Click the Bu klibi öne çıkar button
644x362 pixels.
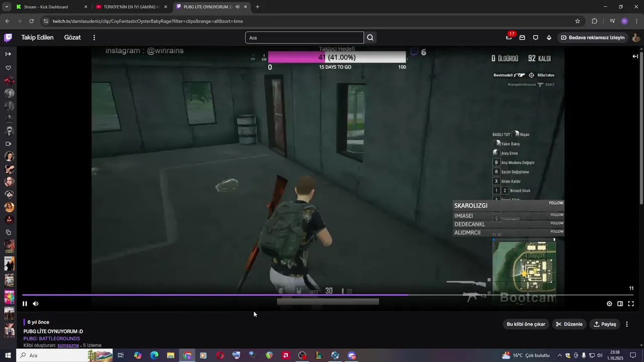click(x=526, y=324)
